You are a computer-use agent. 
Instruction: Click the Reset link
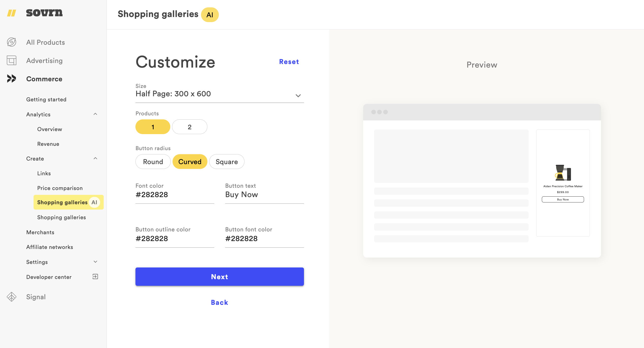click(289, 62)
